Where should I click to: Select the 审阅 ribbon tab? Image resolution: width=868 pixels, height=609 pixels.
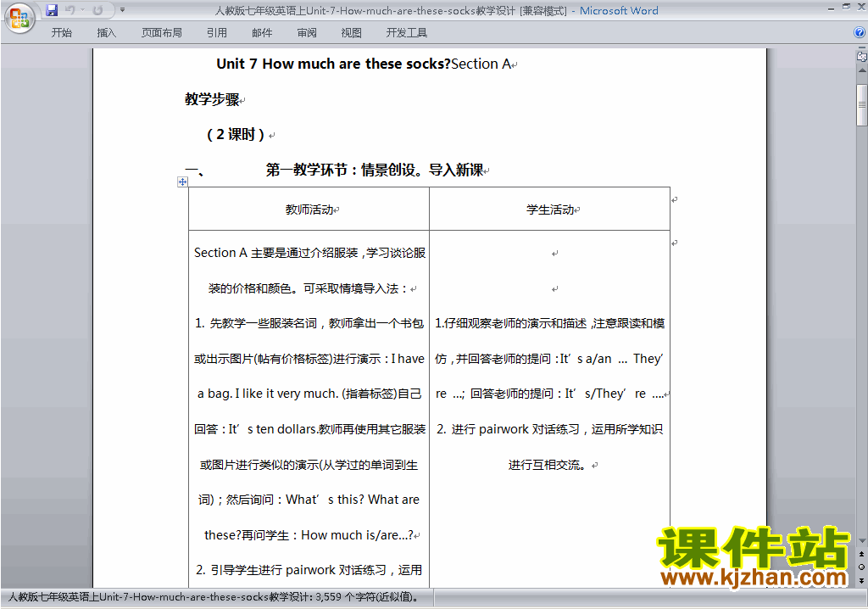point(307,33)
